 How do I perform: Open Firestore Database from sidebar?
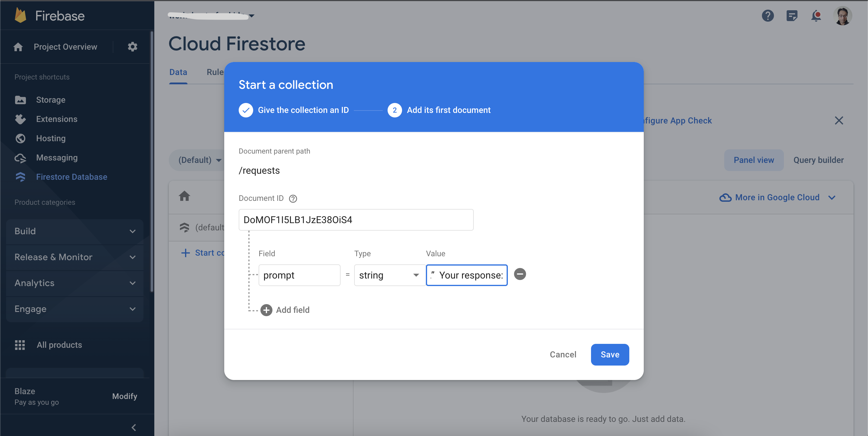(72, 177)
